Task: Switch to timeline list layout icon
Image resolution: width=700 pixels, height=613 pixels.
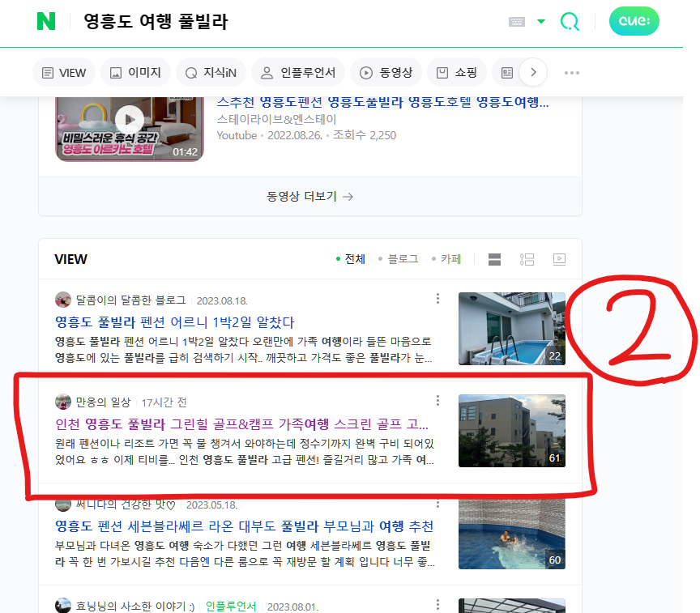Action: [x=527, y=259]
